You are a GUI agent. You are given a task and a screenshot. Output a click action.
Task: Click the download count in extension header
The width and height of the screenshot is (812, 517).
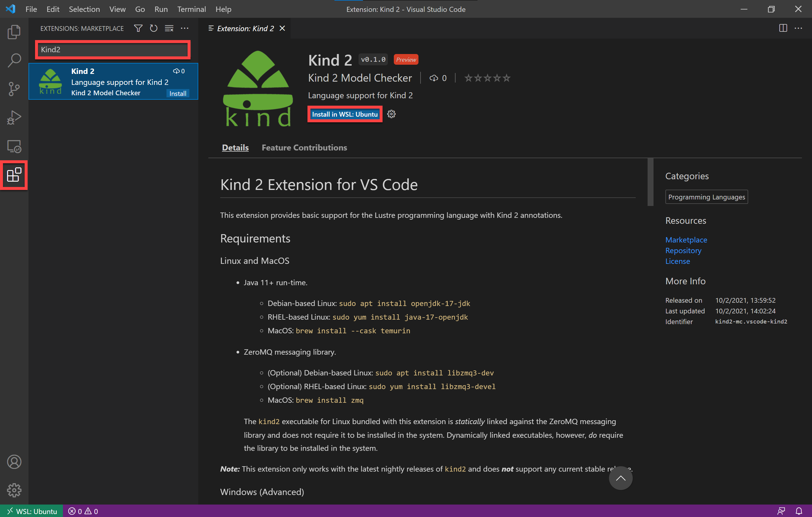(438, 78)
